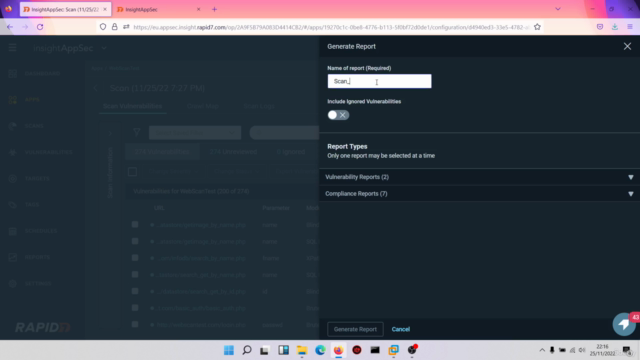Bookmark this page with star icon
Image resolution: width=640 pixels, height=360 pixels.
click(x=537, y=27)
